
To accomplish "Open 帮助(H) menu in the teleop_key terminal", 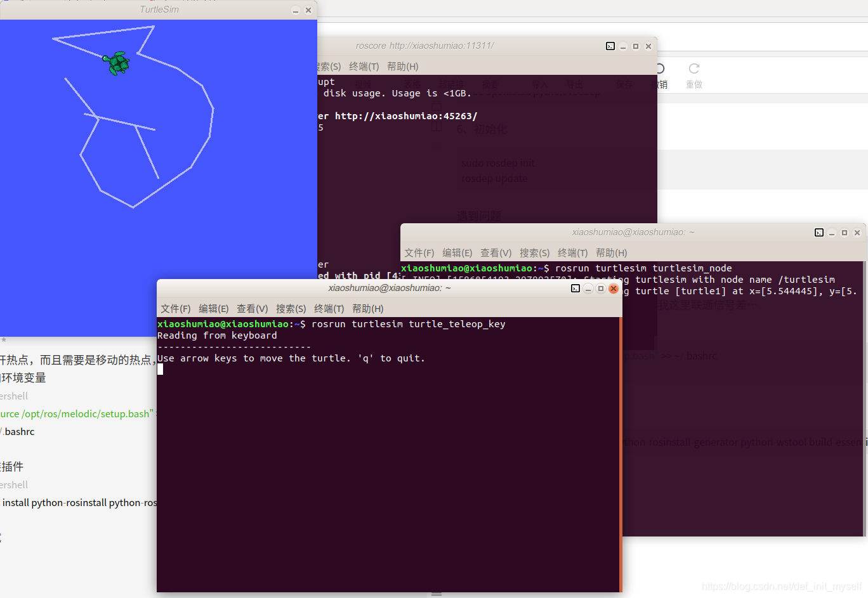I will point(368,309).
